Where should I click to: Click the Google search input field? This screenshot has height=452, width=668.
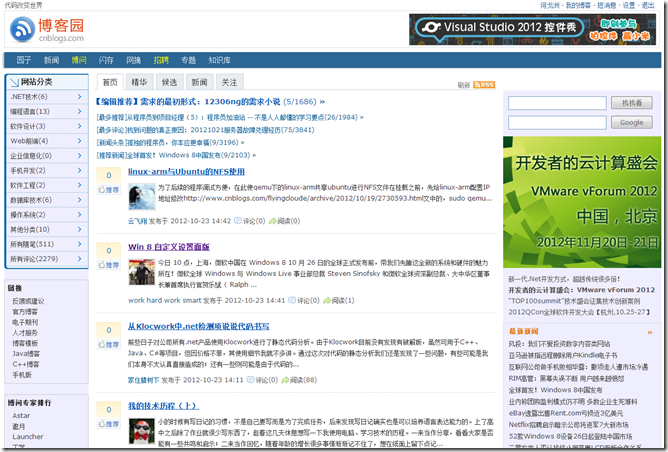point(557,123)
